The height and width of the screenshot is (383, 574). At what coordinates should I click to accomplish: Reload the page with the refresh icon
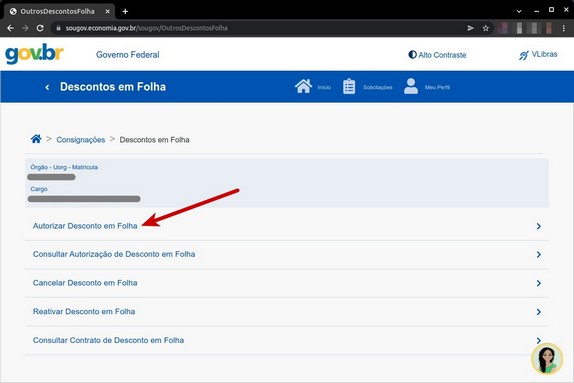[40, 28]
